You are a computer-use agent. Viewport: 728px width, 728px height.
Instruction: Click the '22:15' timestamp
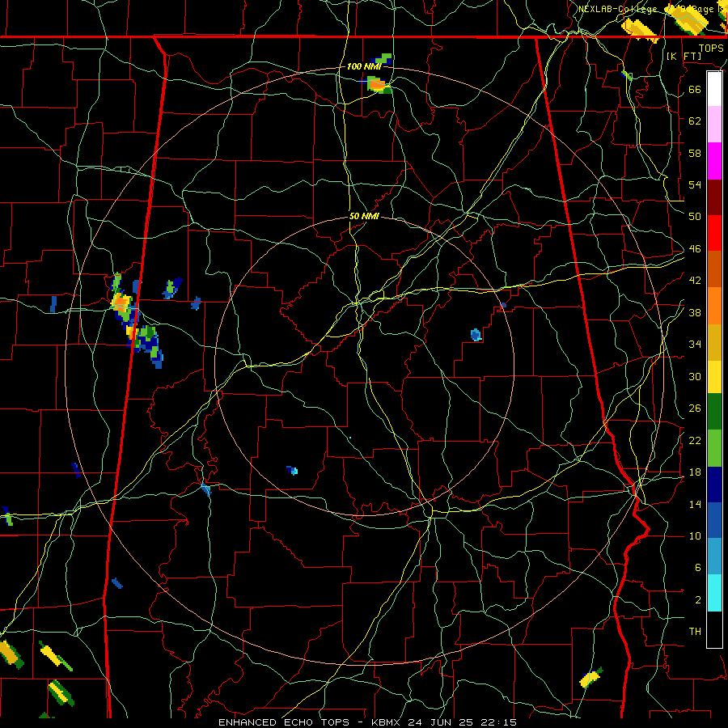point(500,722)
